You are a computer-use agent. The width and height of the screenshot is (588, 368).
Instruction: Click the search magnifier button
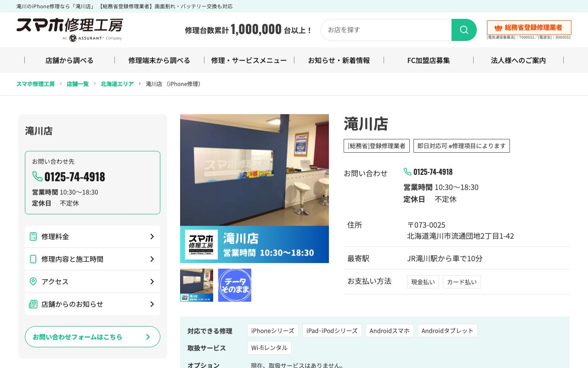pyautogui.click(x=464, y=30)
